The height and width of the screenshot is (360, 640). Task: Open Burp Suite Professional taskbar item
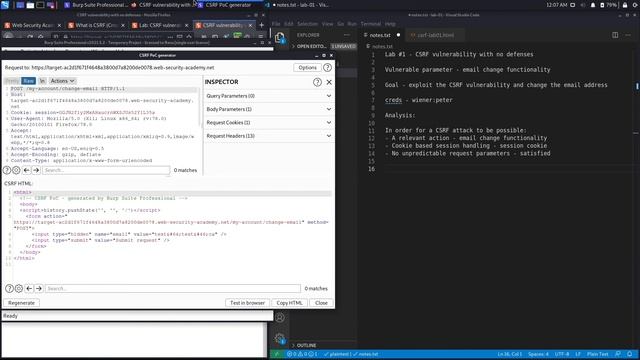coord(95,5)
